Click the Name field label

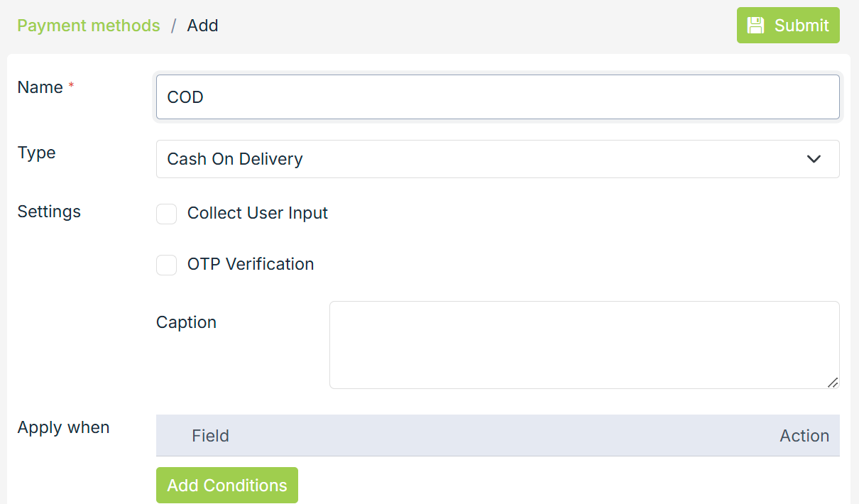point(40,87)
